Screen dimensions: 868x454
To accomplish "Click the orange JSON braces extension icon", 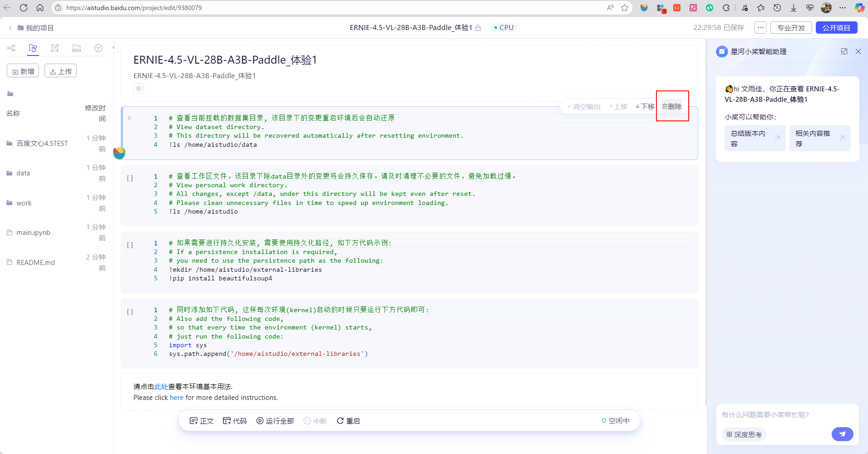I will coord(677,8).
